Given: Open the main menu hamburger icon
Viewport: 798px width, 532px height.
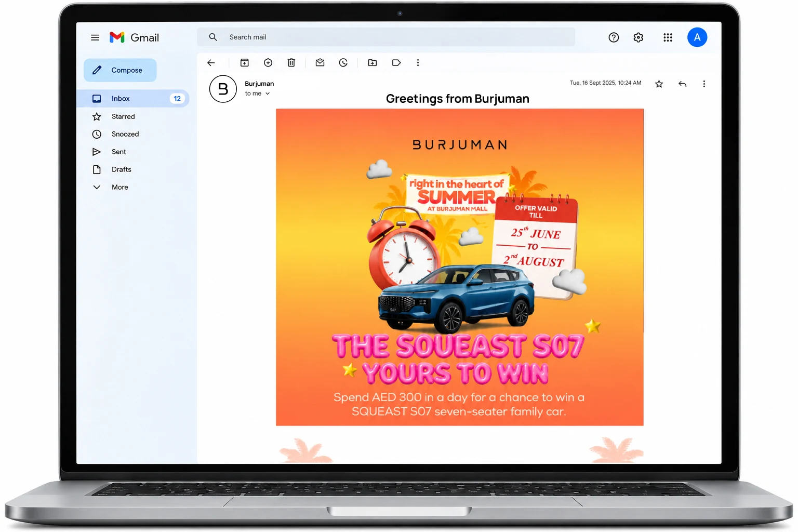Looking at the screenshot, I should click(95, 37).
